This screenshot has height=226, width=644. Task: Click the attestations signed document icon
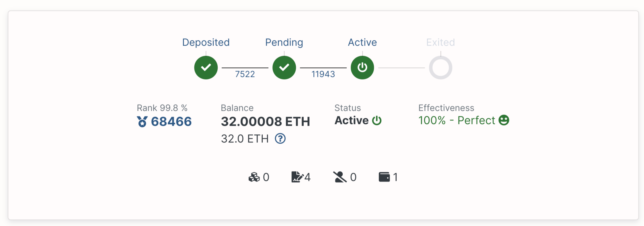pyautogui.click(x=297, y=177)
